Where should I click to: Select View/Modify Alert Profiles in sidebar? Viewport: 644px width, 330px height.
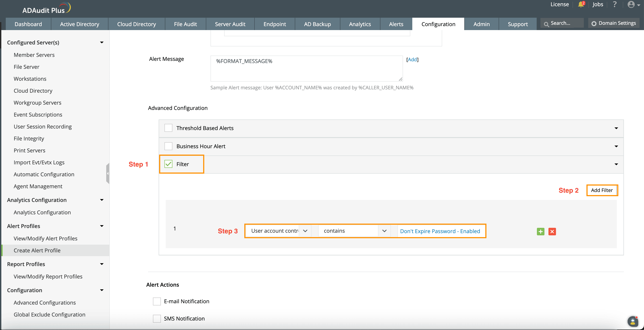pos(46,238)
